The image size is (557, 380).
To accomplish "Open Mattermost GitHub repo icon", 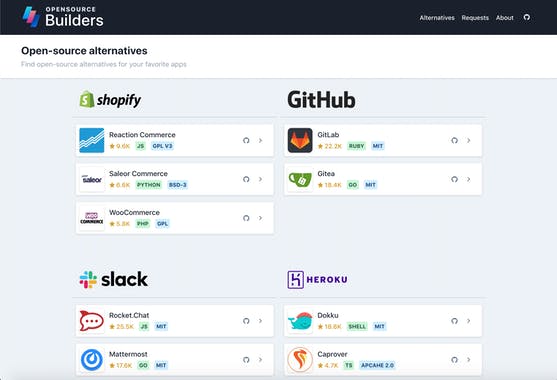I will pyautogui.click(x=246, y=359).
